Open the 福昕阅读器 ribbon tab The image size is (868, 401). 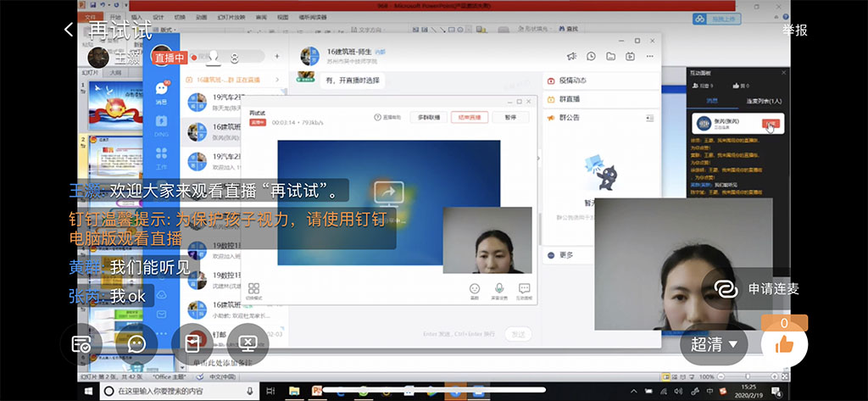[313, 17]
